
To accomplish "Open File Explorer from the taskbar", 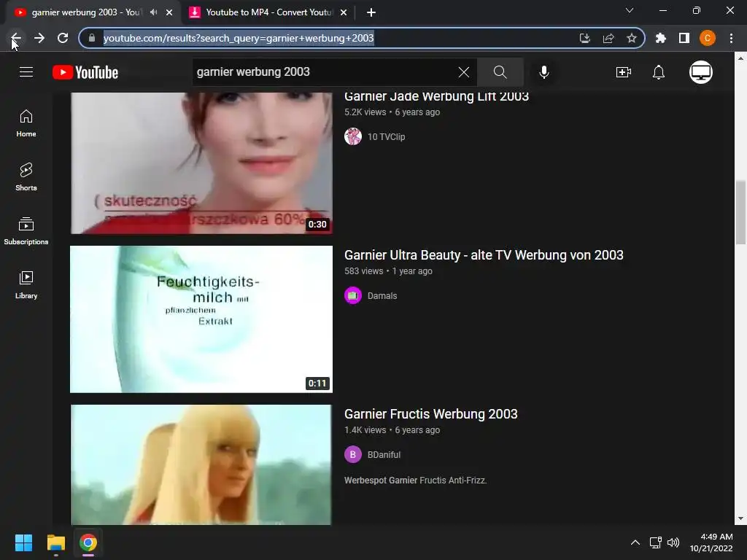I will 55,542.
